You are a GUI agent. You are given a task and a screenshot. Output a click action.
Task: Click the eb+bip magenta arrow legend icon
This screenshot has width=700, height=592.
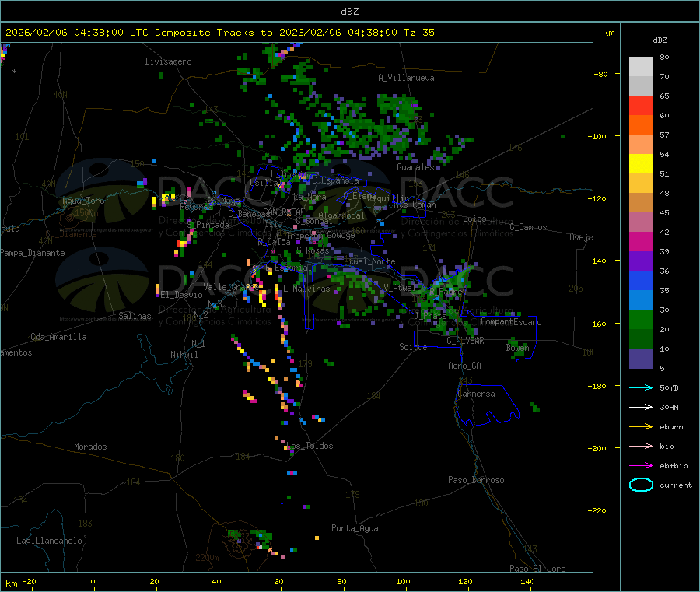641,465
